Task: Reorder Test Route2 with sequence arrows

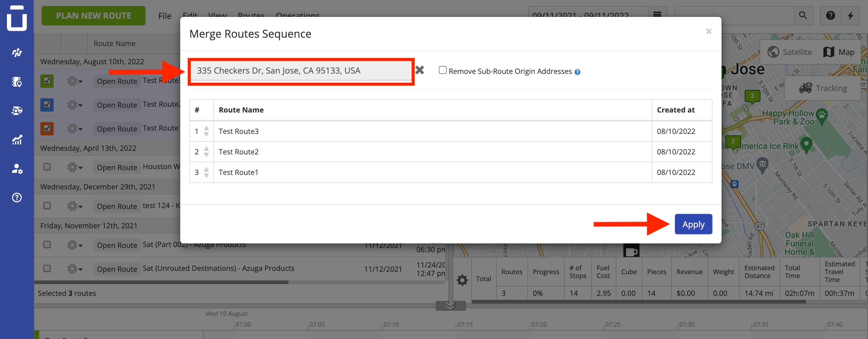Action: [206, 152]
